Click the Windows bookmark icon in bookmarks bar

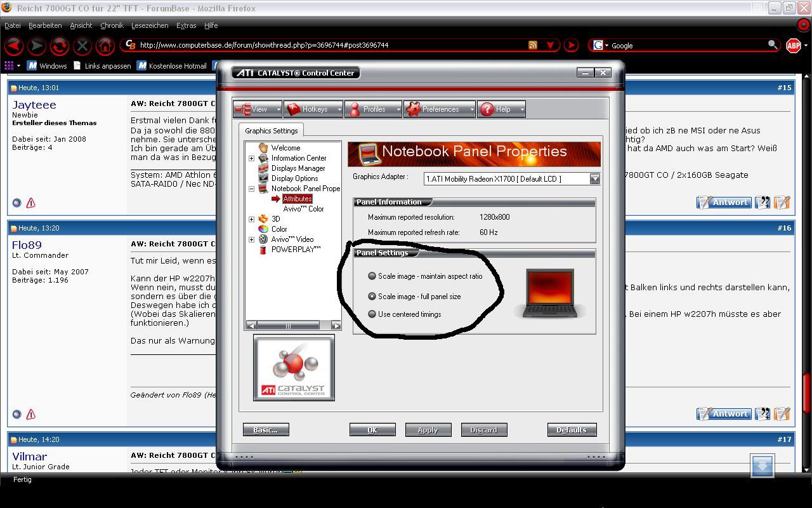(32, 65)
